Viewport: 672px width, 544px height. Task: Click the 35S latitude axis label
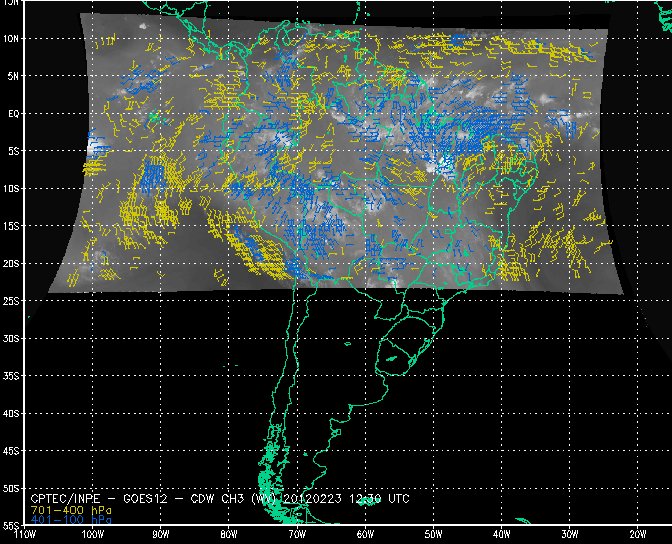pos(11,376)
